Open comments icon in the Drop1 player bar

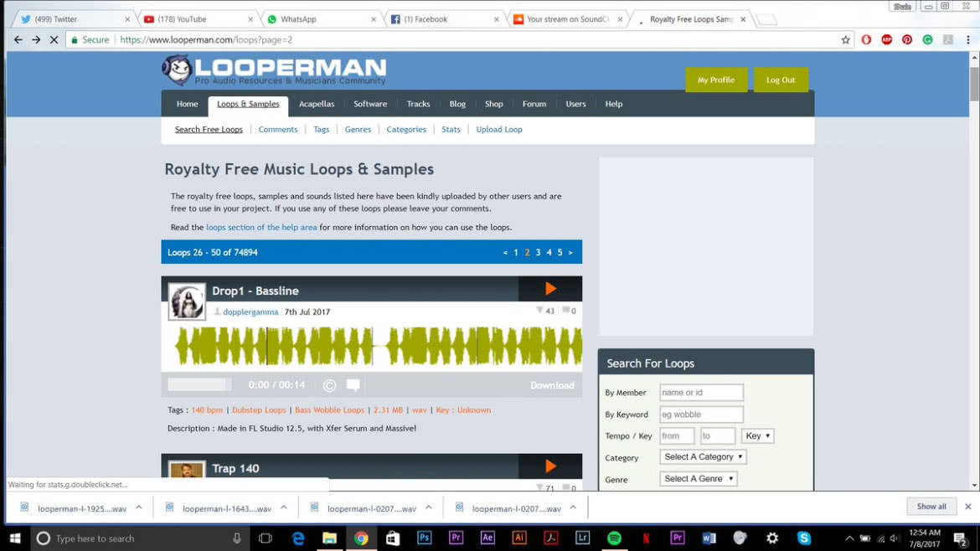353,385
